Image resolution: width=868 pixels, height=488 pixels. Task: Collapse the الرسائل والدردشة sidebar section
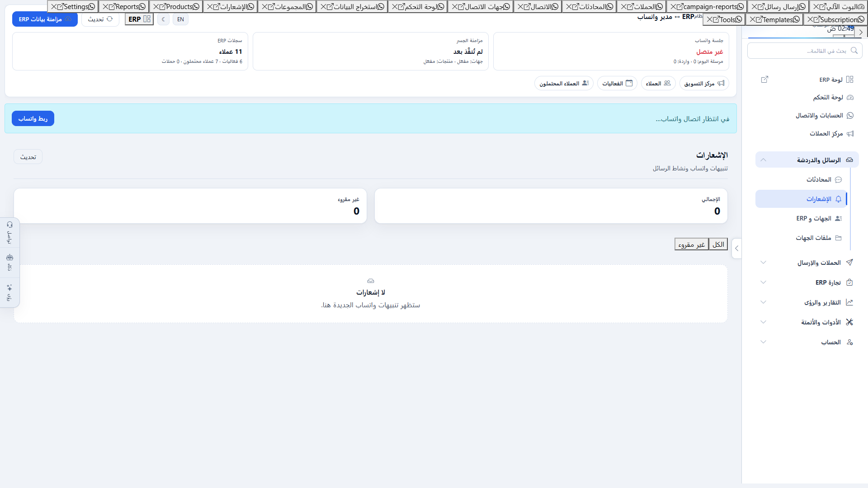pyautogui.click(x=807, y=160)
